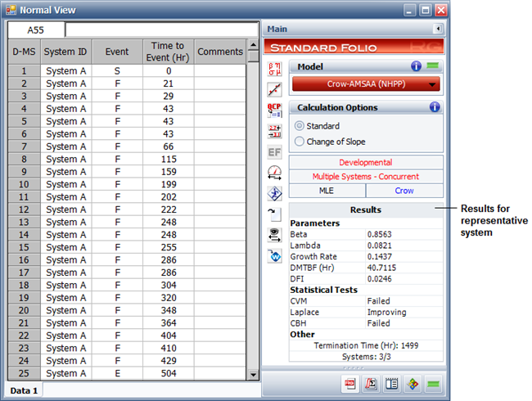
Task: Open the Crow-AMSAA (NHPP) model dropdown
Action: click(365, 83)
